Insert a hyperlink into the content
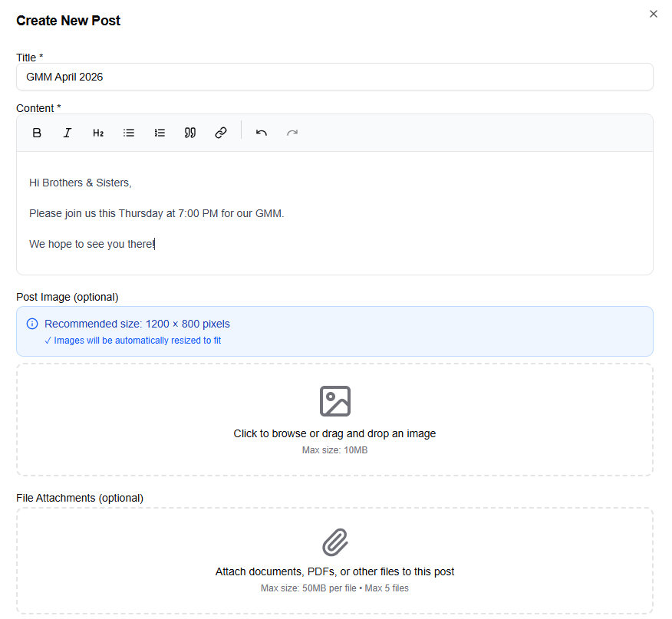Viewport: 672px width, 619px height. [x=221, y=132]
